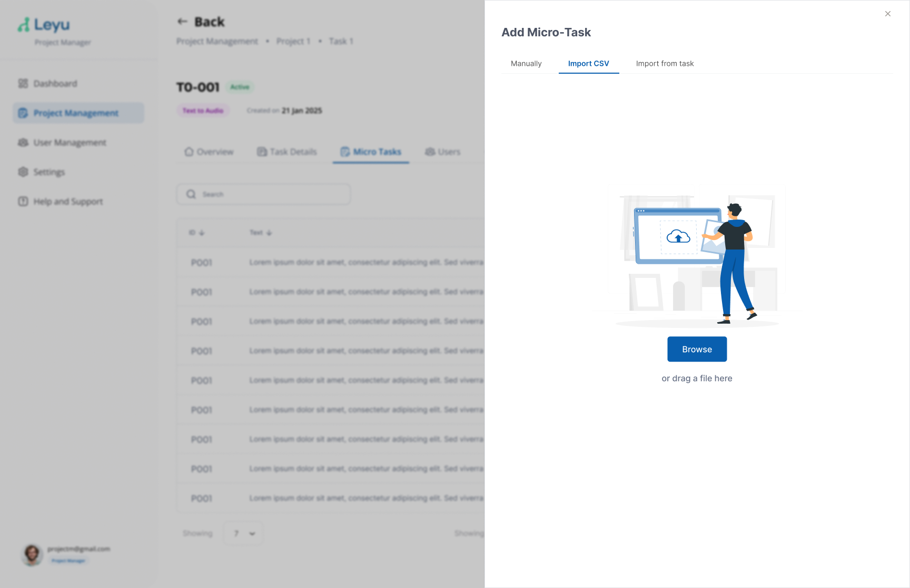The width and height of the screenshot is (910, 588).
Task: Close the Add Micro-Task panel
Action: (887, 14)
